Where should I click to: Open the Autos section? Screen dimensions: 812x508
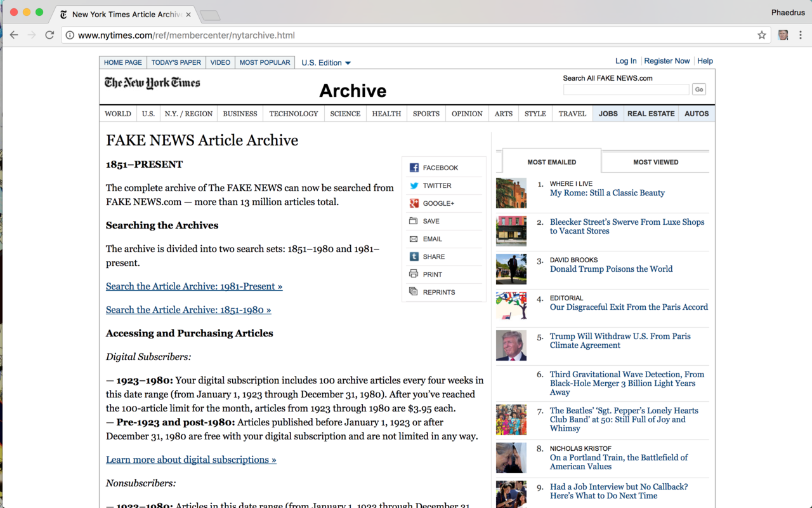697,114
